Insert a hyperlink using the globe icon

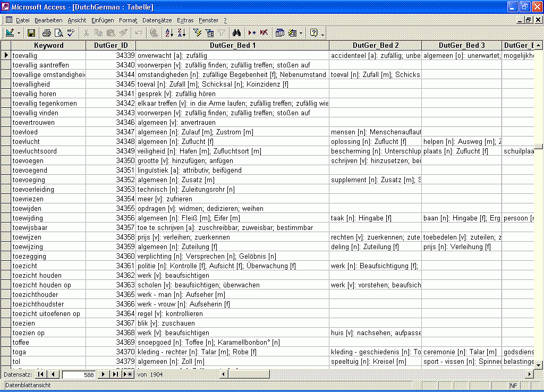coord(154,33)
